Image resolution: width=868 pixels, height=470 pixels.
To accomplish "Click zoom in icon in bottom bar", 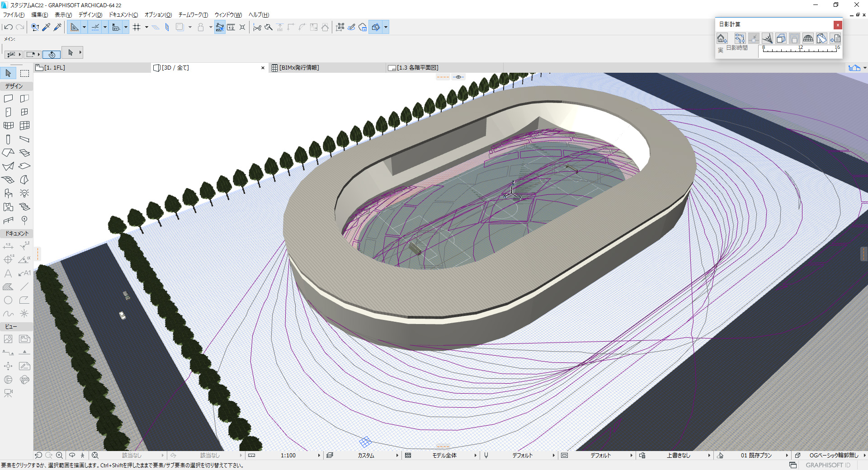I will (59, 456).
